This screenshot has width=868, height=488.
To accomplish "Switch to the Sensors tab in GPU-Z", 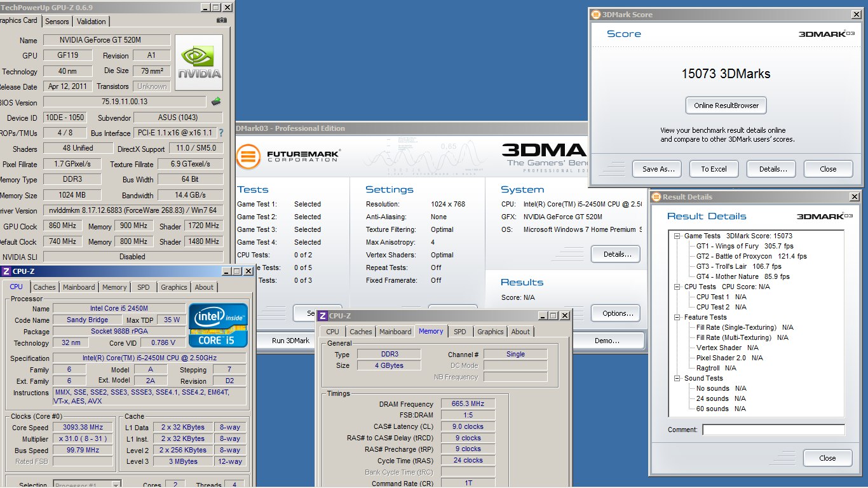I will [x=57, y=22].
